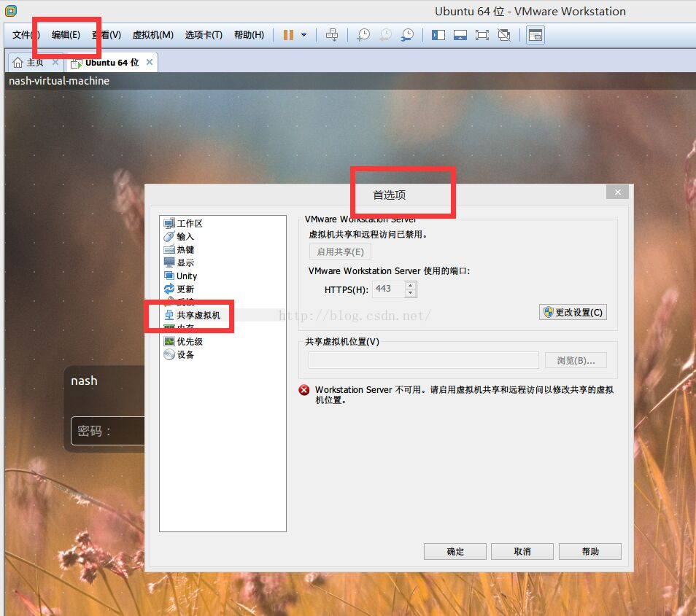Open the 编辑(E) menu
Screen dimensions: 696x616
[66, 34]
